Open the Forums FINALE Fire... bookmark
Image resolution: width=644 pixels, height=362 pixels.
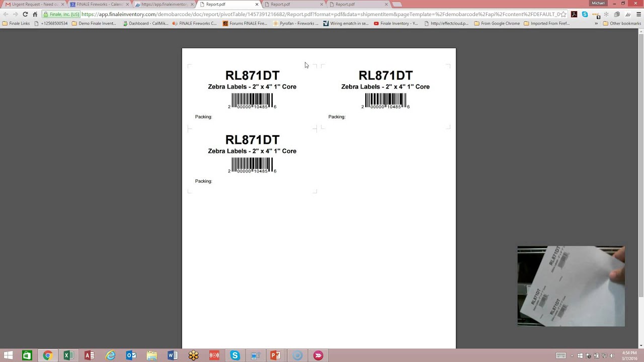coord(245,23)
